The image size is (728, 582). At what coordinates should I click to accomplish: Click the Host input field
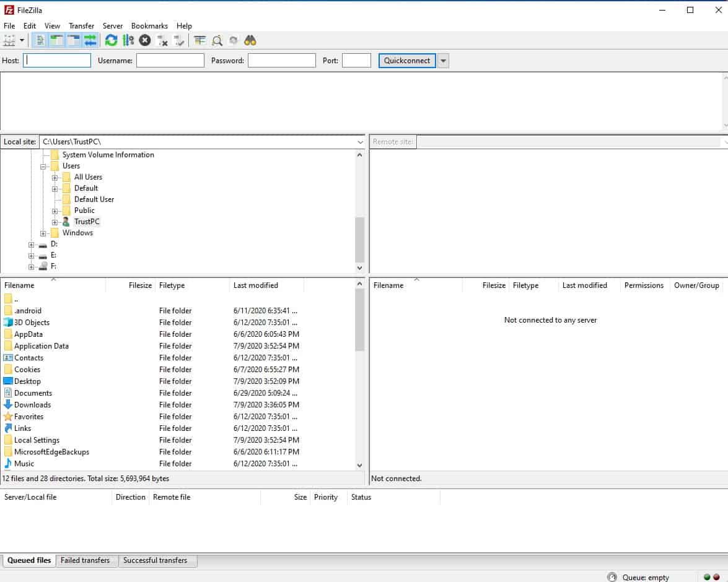(57, 61)
